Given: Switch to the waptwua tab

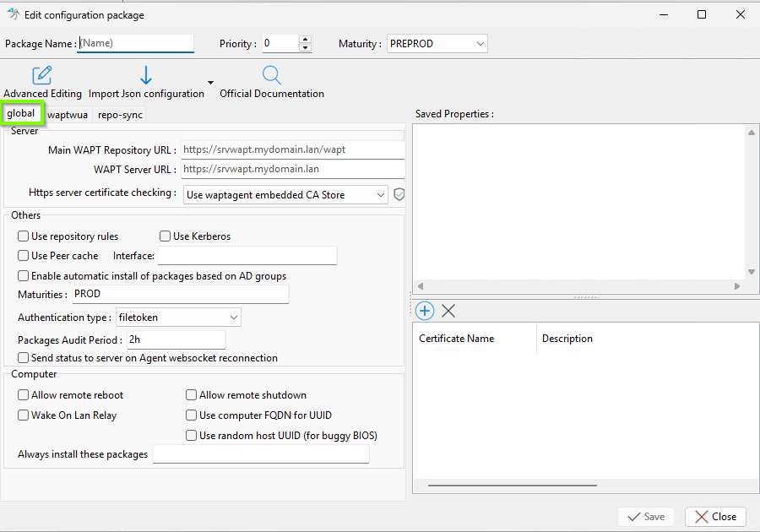Looking at the screenshot, I should pos(68,115).
